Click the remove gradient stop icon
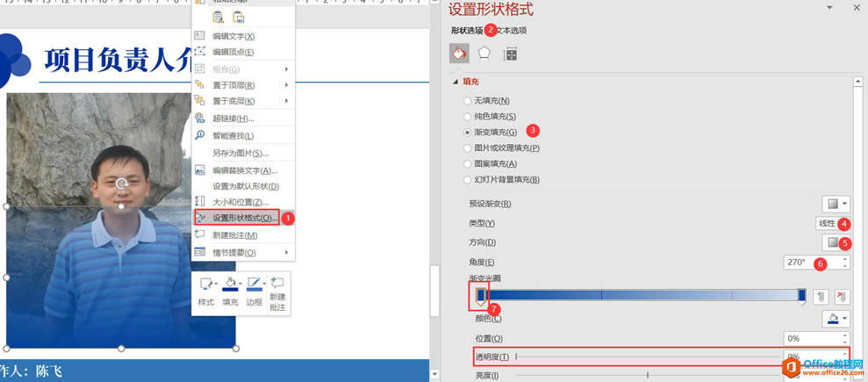 tap(843, 298)
